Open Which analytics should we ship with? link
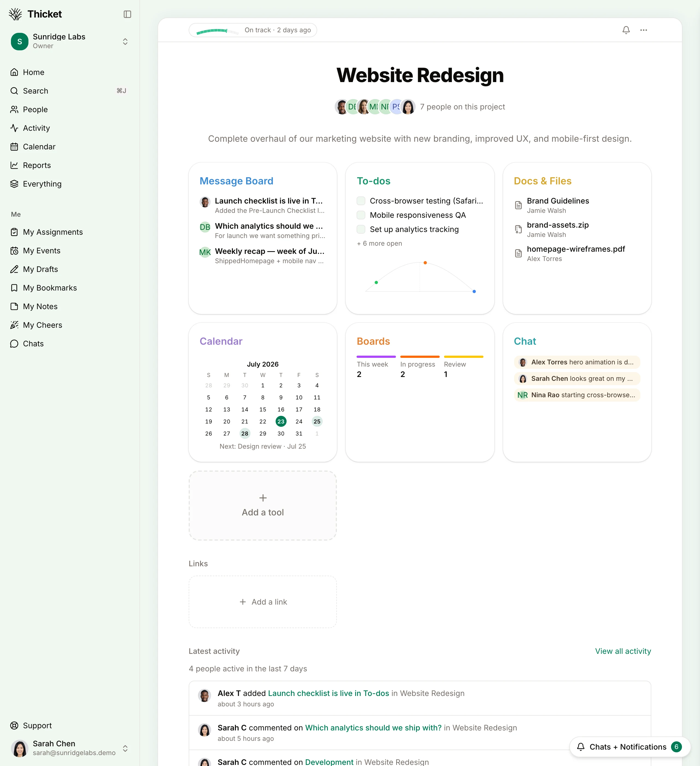The width and height of the screenshot is (700, 766). click(x=373, y=728)
